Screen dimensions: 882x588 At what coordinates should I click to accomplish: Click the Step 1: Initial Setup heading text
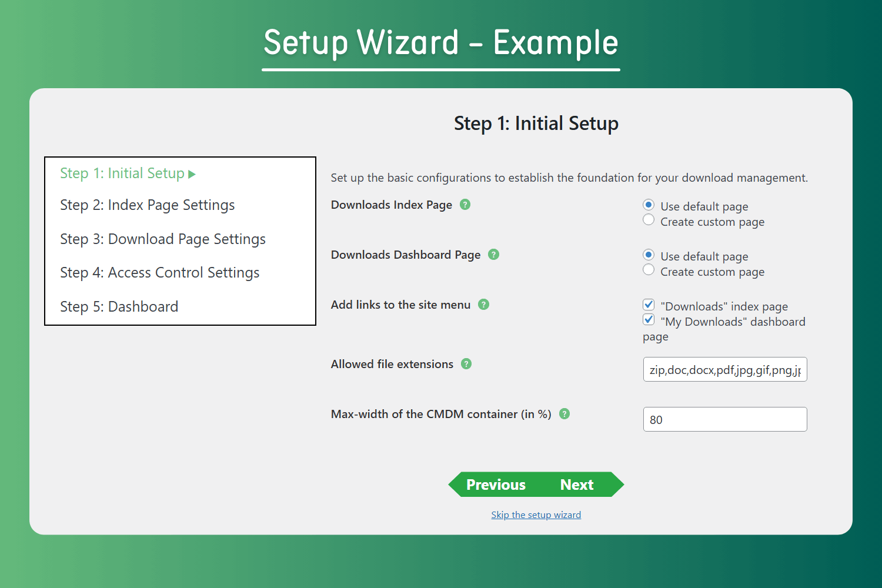536,123
